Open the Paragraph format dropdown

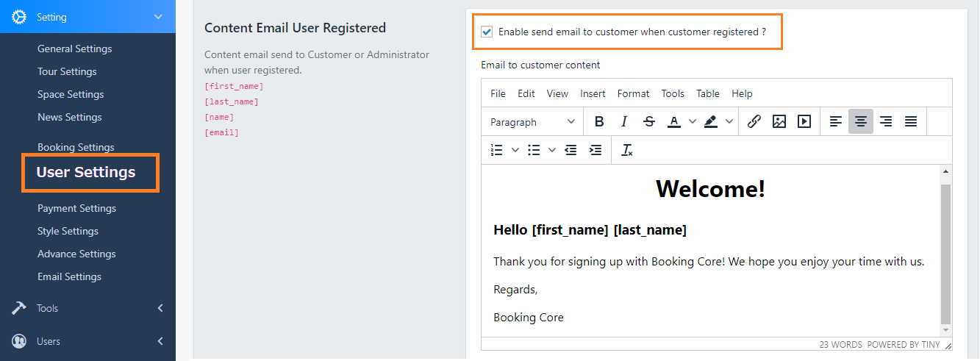533,122
